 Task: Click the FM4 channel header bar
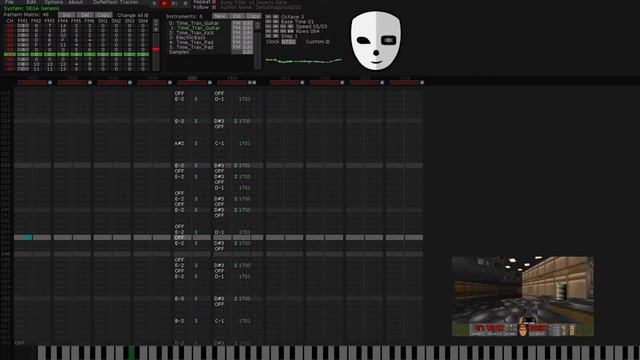[152, 82]
